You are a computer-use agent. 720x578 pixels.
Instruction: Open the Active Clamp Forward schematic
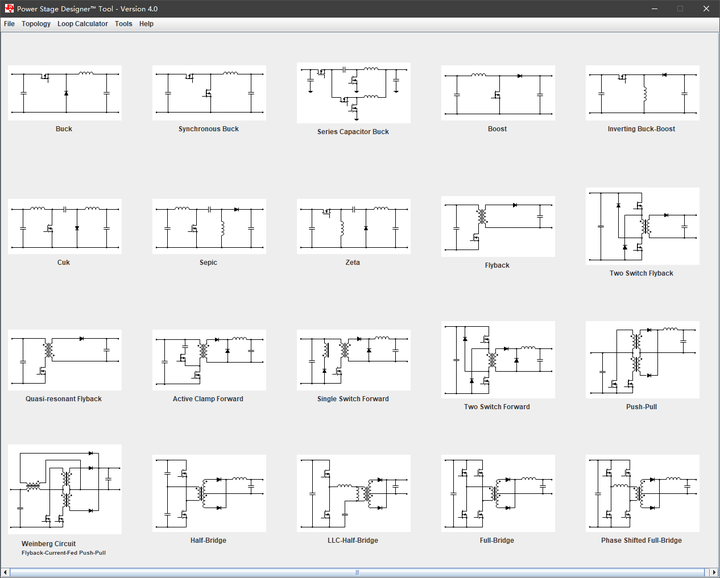[x=209, y=360]
